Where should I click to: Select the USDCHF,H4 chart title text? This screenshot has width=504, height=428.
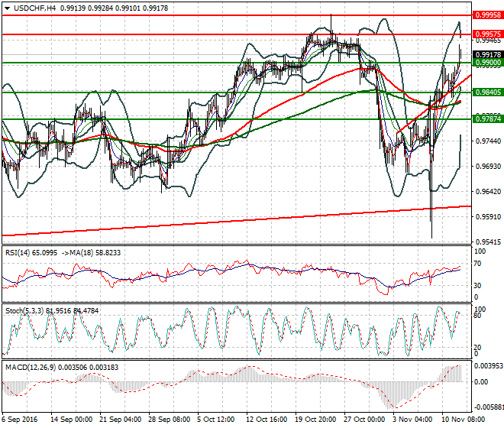pos(34,8)
